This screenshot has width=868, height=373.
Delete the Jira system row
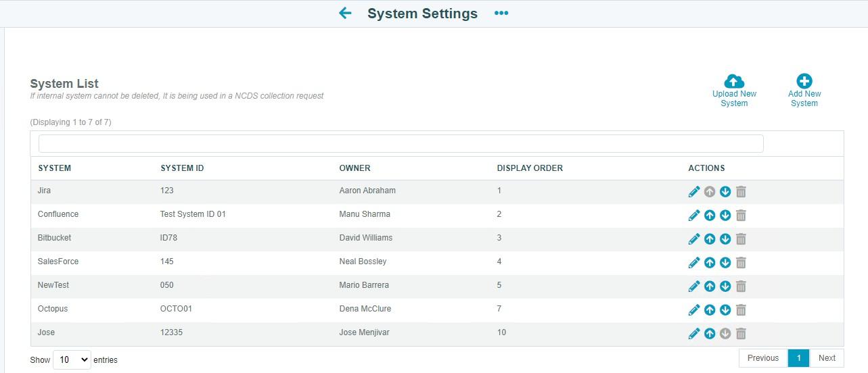coord(741,192)
